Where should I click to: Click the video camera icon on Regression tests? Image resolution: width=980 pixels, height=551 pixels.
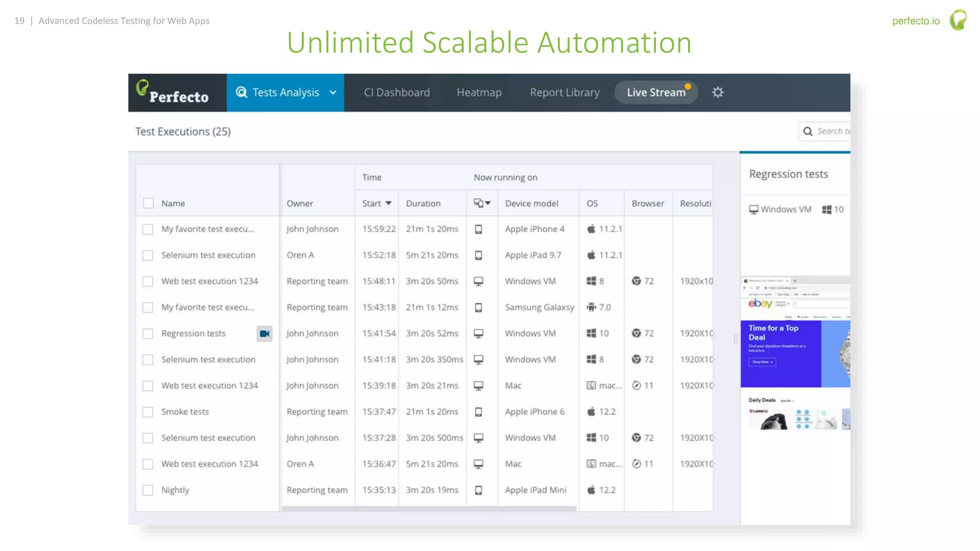point(265,333)
